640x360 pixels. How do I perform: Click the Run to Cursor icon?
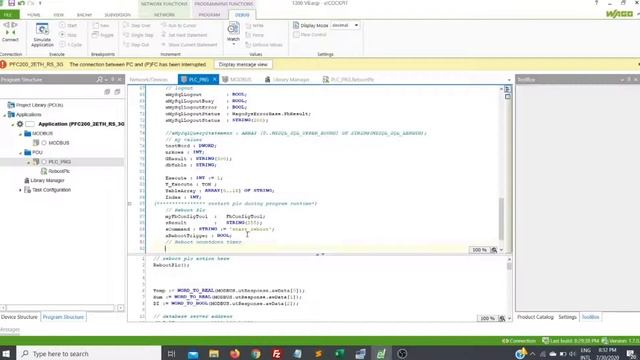tap(164, 26)
